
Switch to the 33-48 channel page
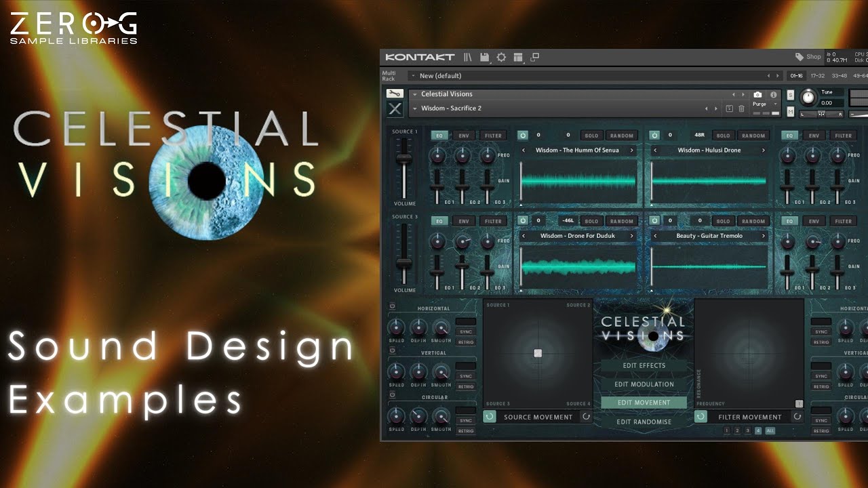click(840, 76)
